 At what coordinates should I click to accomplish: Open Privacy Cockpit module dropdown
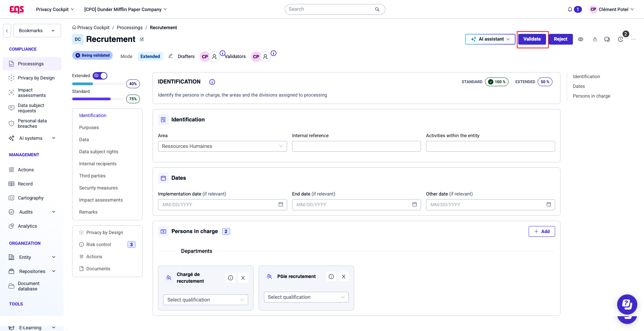pyautogui.click(x=55, y=9)
